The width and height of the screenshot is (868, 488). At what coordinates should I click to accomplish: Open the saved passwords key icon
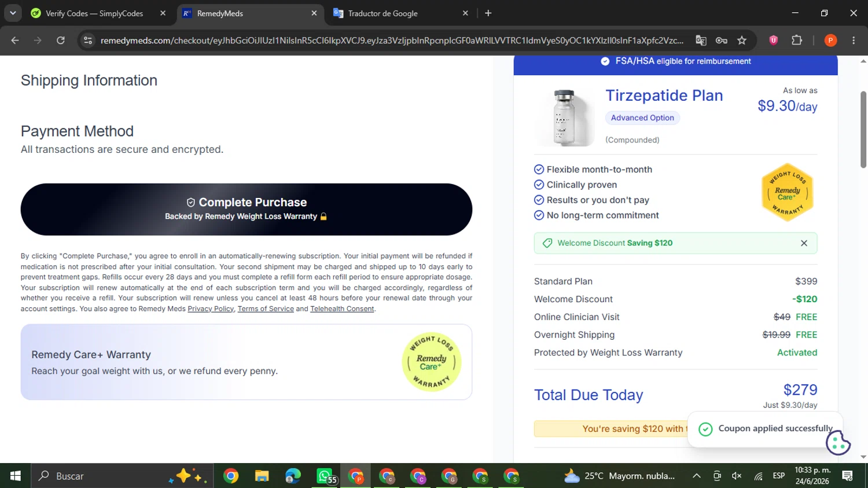coord(721,41)
